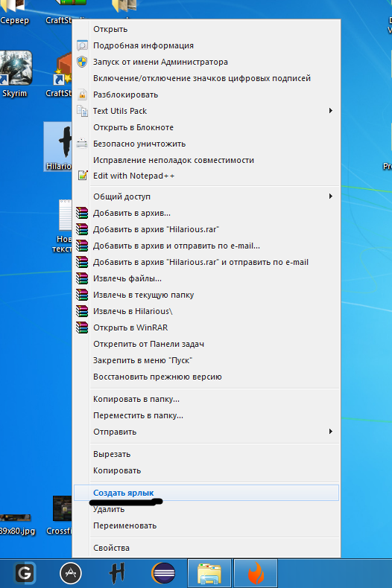Open Eclipse from the taskbar
Image resolution: width=392 pixels, height=588 pixels.
click(x=163, y=573)
